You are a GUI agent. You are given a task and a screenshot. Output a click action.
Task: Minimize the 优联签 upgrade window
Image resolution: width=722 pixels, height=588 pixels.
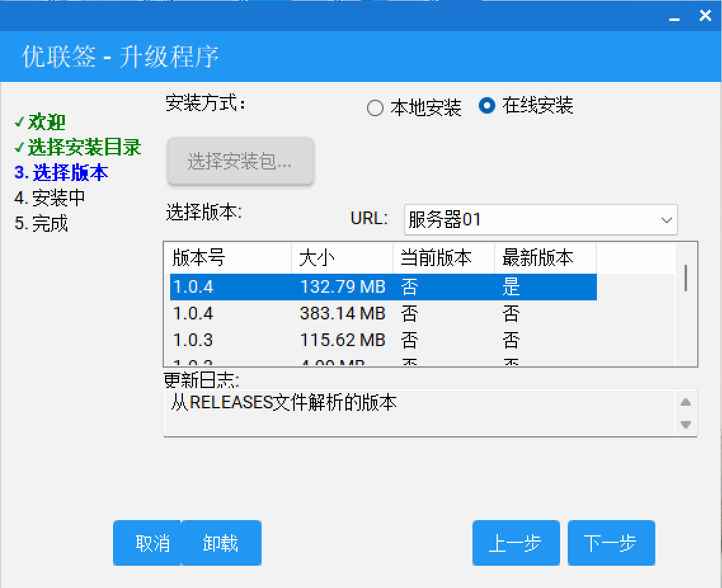click(x=674, y=20)
